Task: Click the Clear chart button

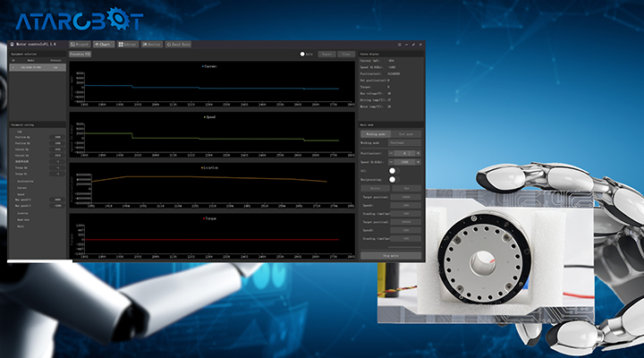Action: (344, 54)
